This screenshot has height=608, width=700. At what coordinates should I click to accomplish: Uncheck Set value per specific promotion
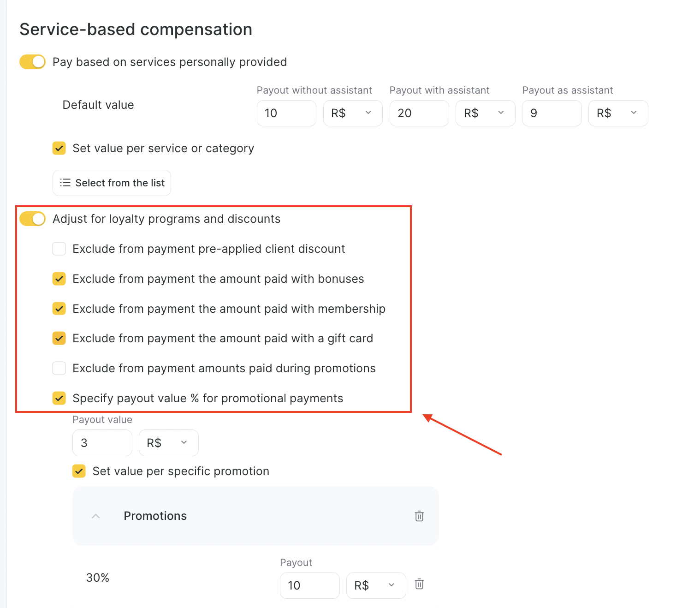click(x=79, y=471)
